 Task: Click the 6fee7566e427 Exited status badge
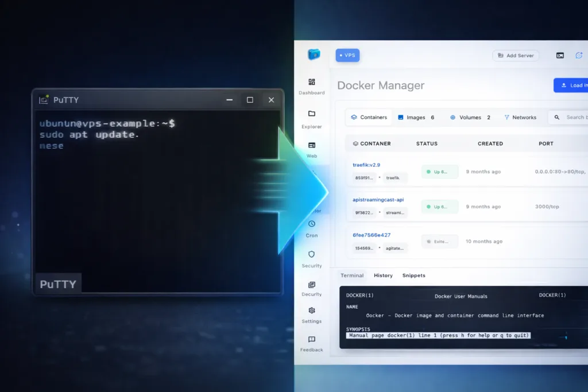[439, 242]
